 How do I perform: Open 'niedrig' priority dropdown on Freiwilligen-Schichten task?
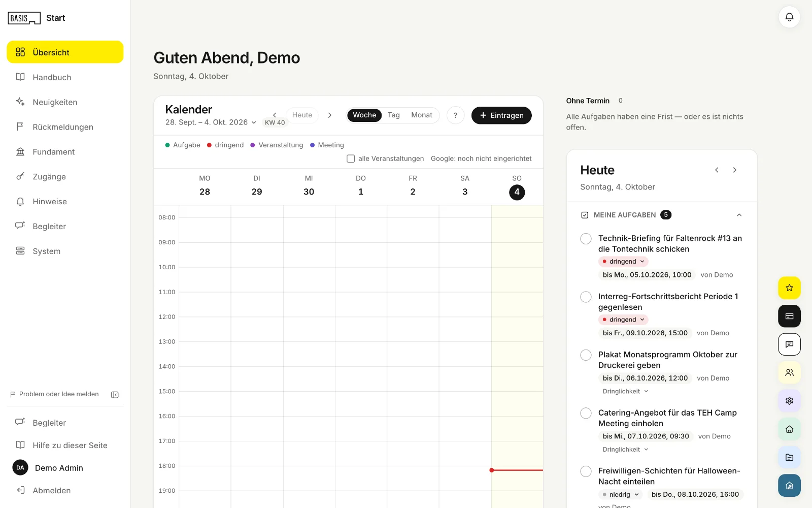(x=620, y=494)
